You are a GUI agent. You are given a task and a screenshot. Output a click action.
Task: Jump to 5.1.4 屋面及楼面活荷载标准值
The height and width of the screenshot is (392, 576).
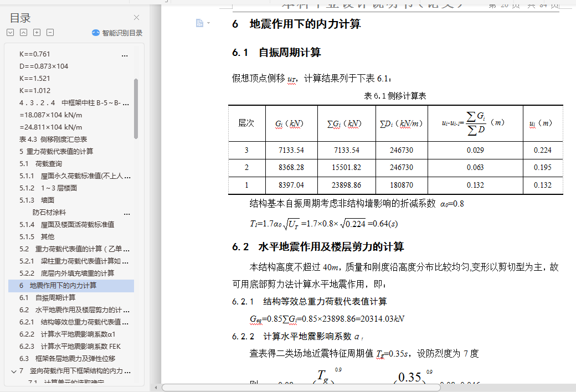click(66, 224)
